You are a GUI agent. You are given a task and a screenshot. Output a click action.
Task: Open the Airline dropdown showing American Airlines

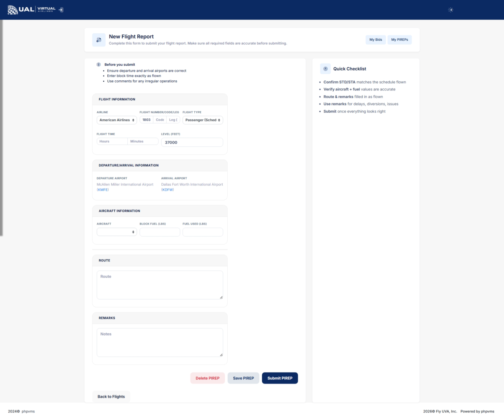[117, 120]
